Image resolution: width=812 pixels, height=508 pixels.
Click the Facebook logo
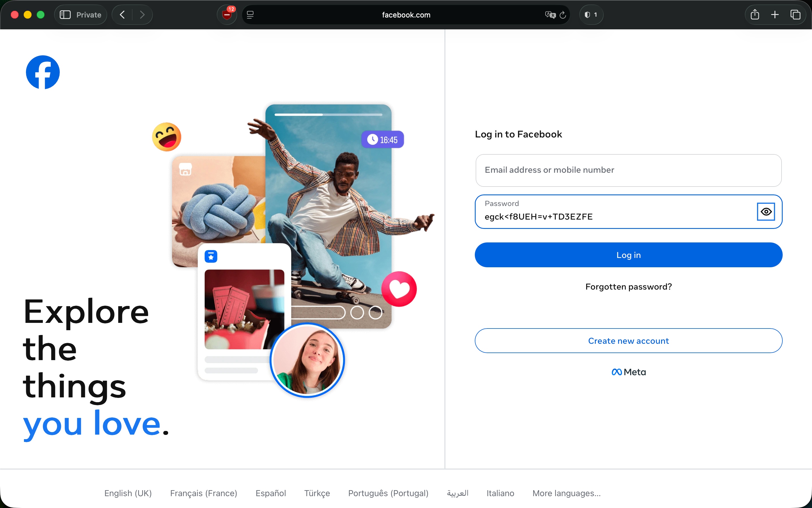pos(43,72)
